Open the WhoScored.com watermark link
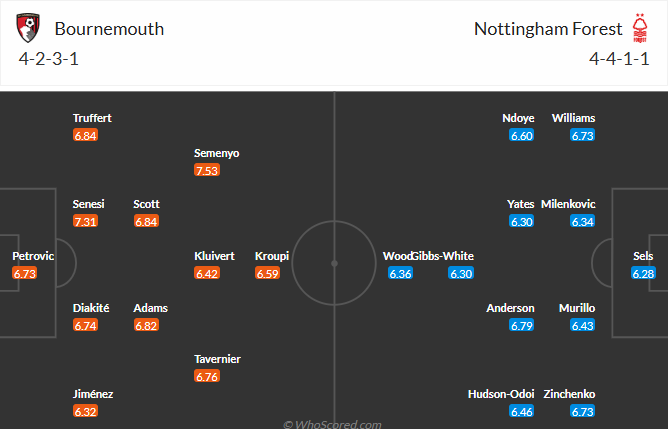 pos(333,424)
